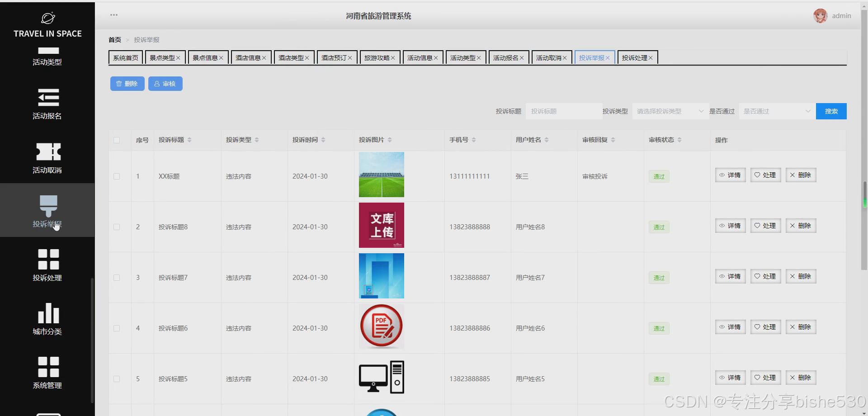Close the 活动信息 tab

pos(436,58)
